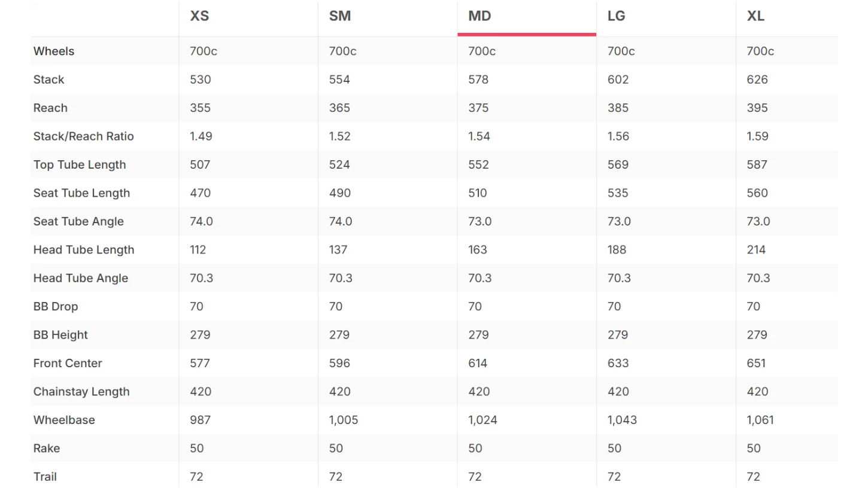Click the XL stack value 626

click(x=757, y=80)
